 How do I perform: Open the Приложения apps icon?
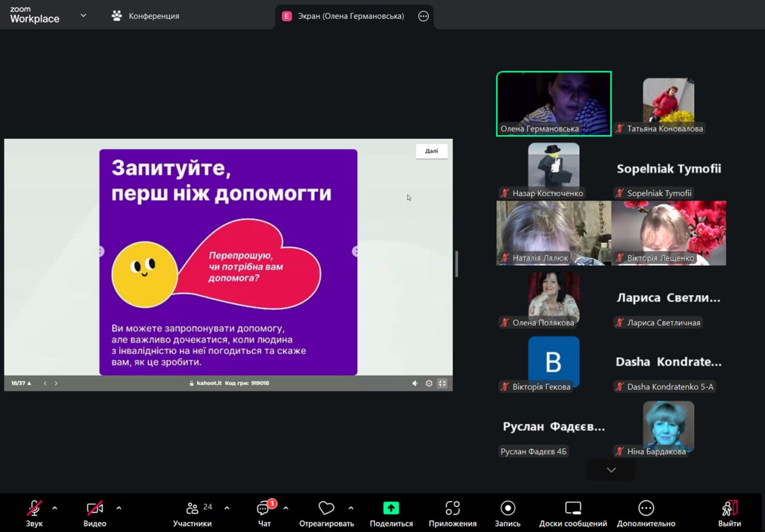(452, 508)
